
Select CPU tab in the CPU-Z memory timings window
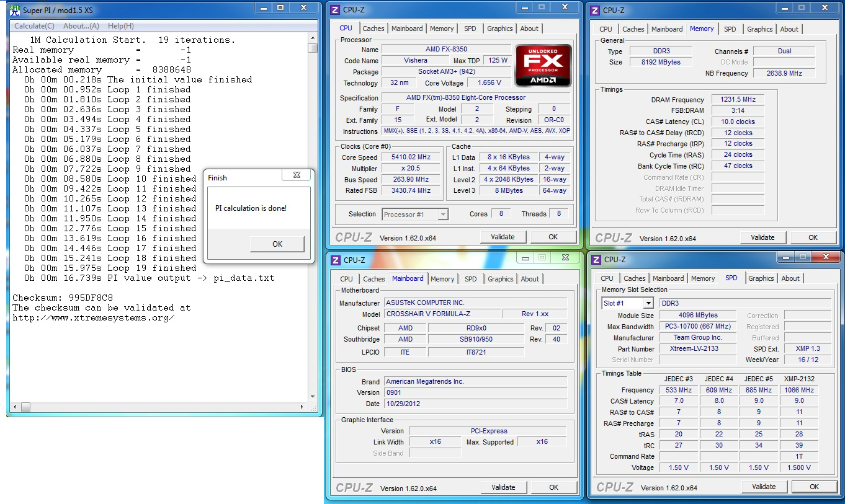click(x=606, y=29)
